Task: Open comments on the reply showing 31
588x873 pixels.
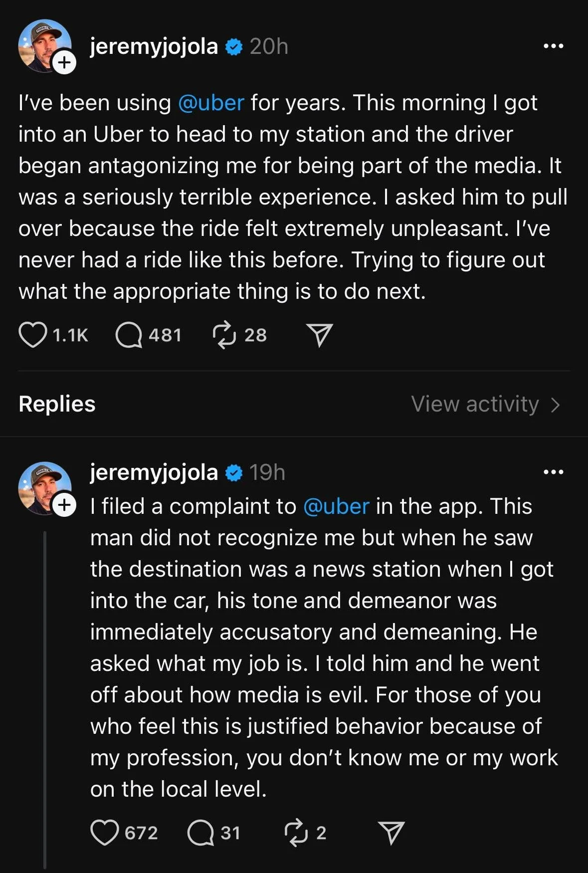Action: (200, 833)
